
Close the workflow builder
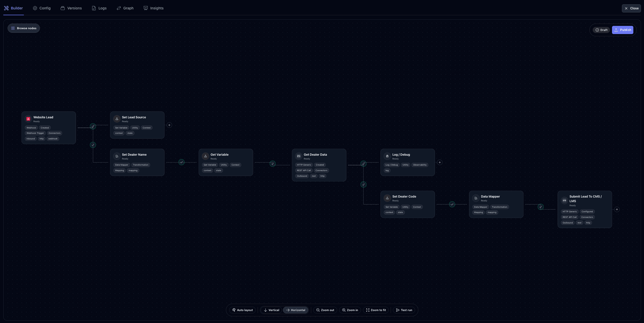(631, 8)
